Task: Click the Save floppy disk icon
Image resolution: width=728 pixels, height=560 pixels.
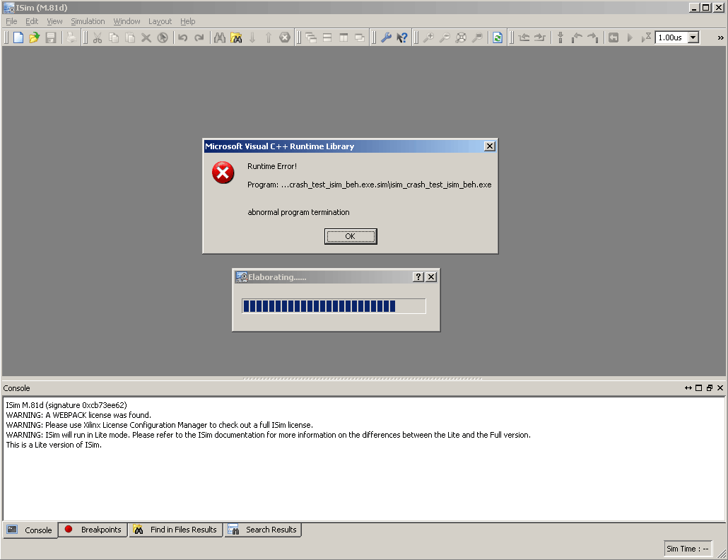Action: (51, 37)
